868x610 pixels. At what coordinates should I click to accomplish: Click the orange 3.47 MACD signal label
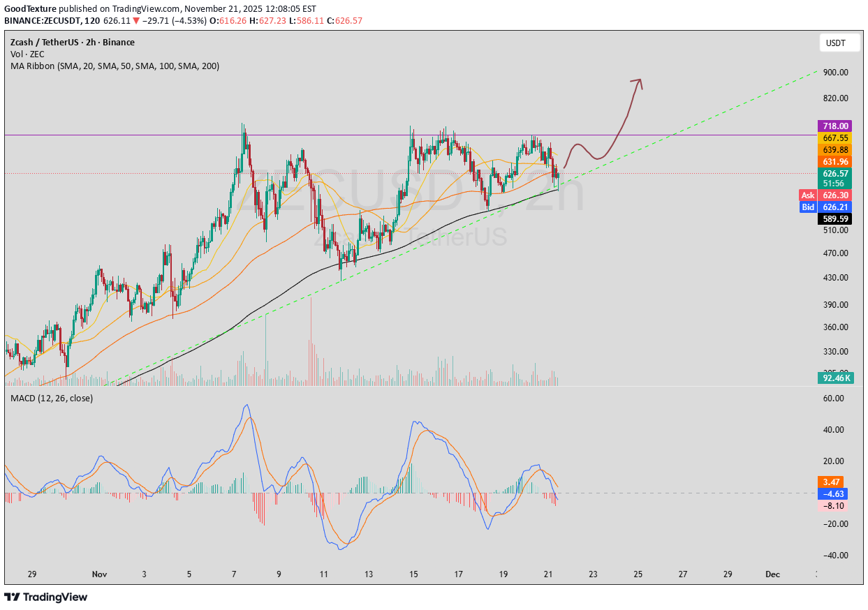tap(830, 482)
